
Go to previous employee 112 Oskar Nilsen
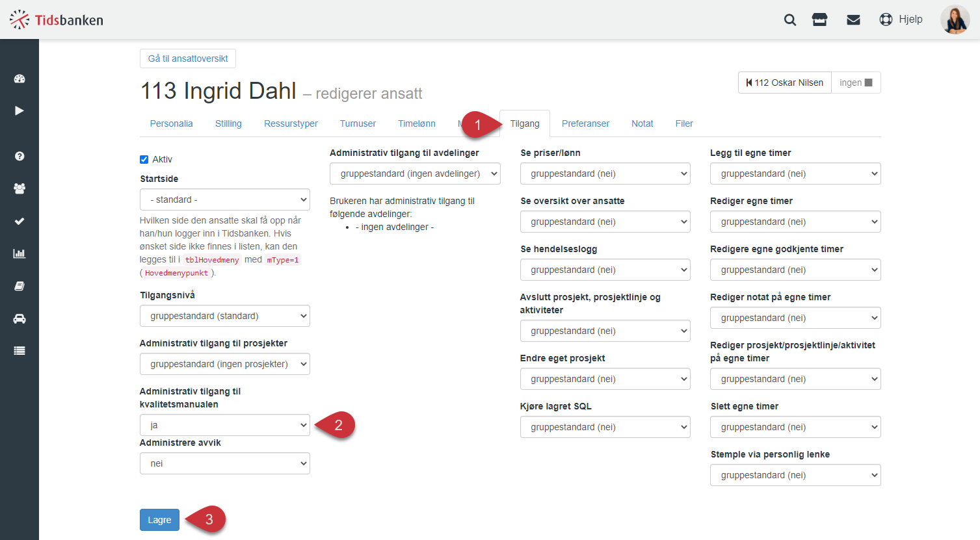point(785,83)
